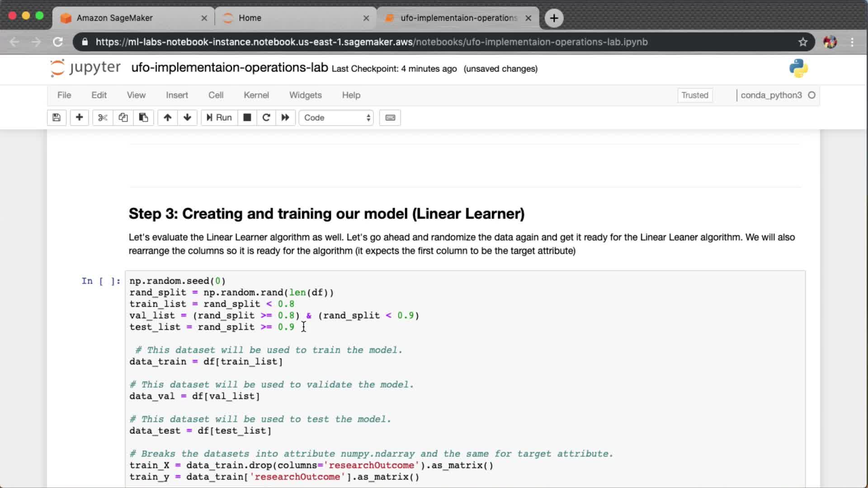Click the Trusted notebook button
Image resolution: width=868 pixels, height=488 pixels.
pyautogui.click(x=694, y=95)
